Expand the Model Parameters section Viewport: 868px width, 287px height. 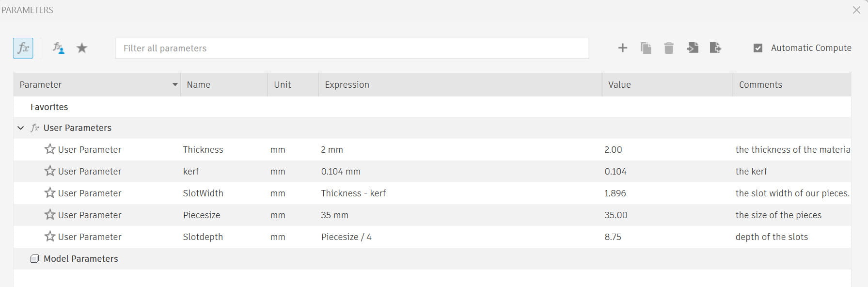pyautogui.click(x=80, y=258)
